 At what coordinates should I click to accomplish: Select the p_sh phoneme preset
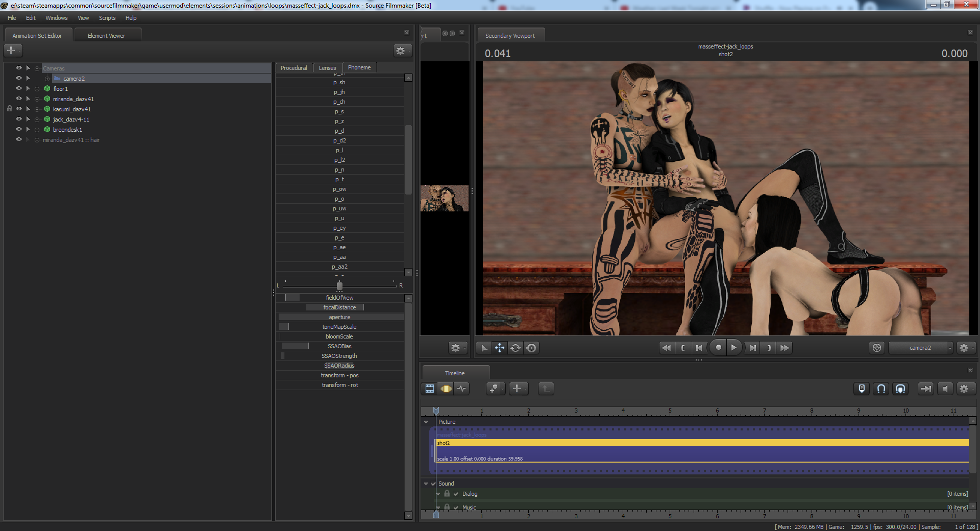pos(339,82)
